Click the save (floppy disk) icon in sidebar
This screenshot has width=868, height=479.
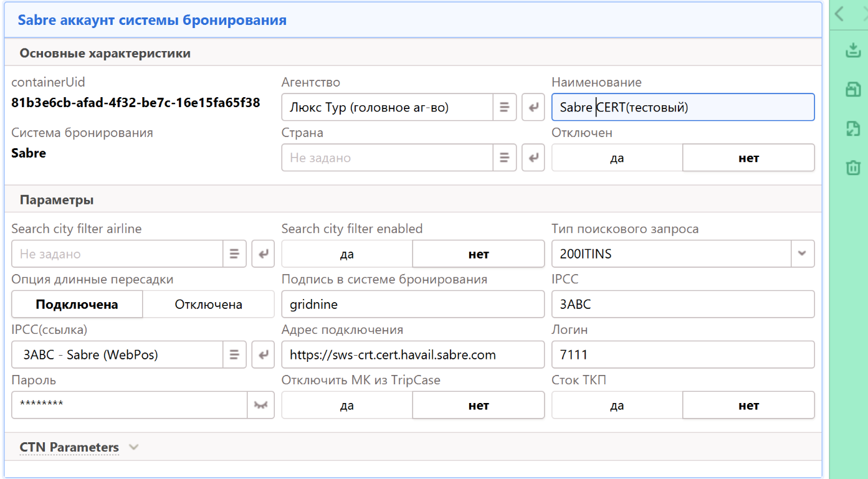tap(852, 90)
